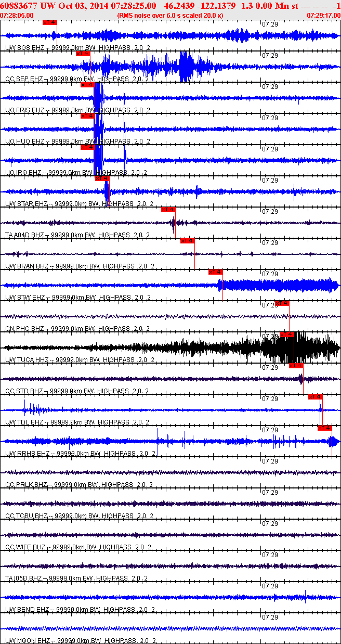The image size is (341, 644).
Task: Click the red pick flag on UW SOS trace
Action: [50, 22]
